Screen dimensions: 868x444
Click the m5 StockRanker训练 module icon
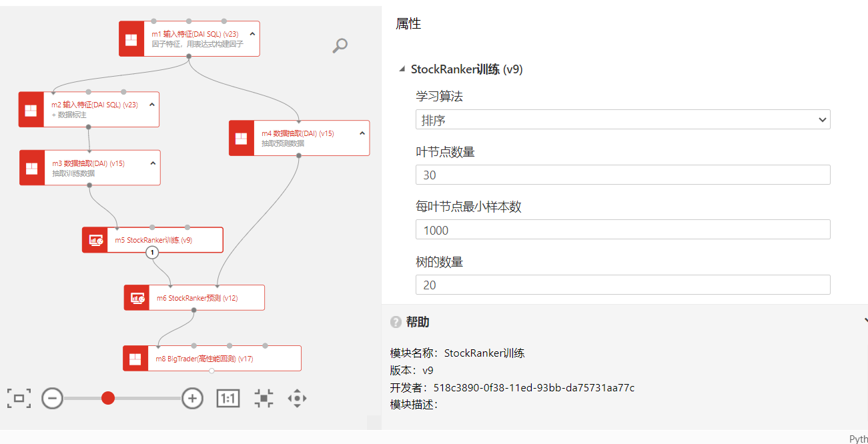pyautogui.click(x=95, y=240)
